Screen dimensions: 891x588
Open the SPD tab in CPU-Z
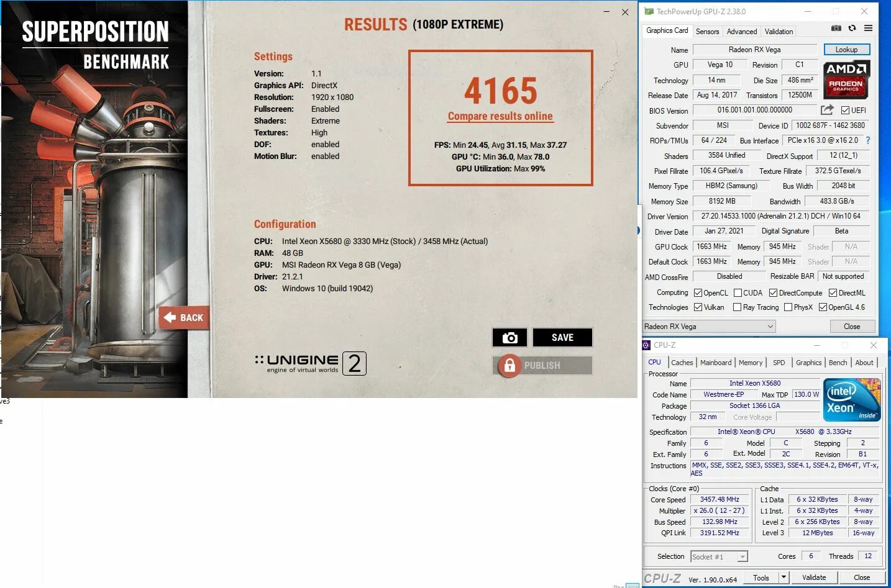pyautogui.click(x=779, y=363)
